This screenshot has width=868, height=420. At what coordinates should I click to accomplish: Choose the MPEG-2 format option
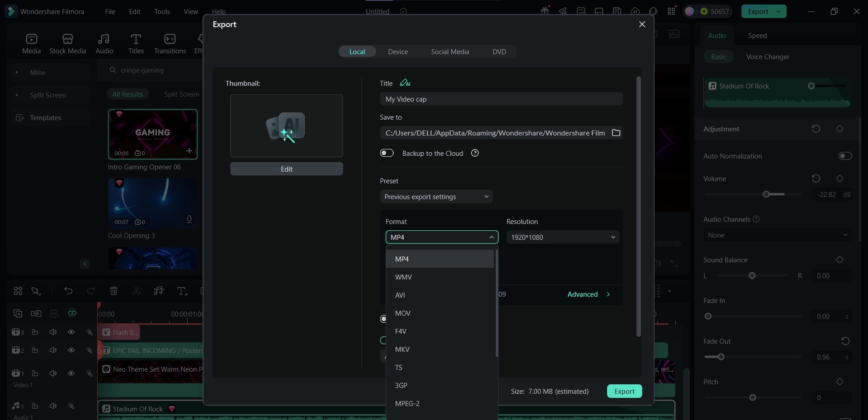click(440, 403)
